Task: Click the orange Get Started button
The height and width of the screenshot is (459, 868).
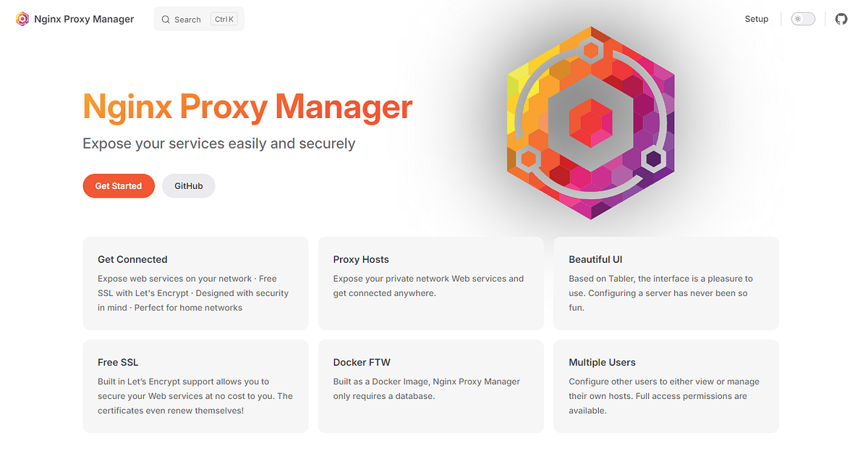Action: tap(119, 185)
